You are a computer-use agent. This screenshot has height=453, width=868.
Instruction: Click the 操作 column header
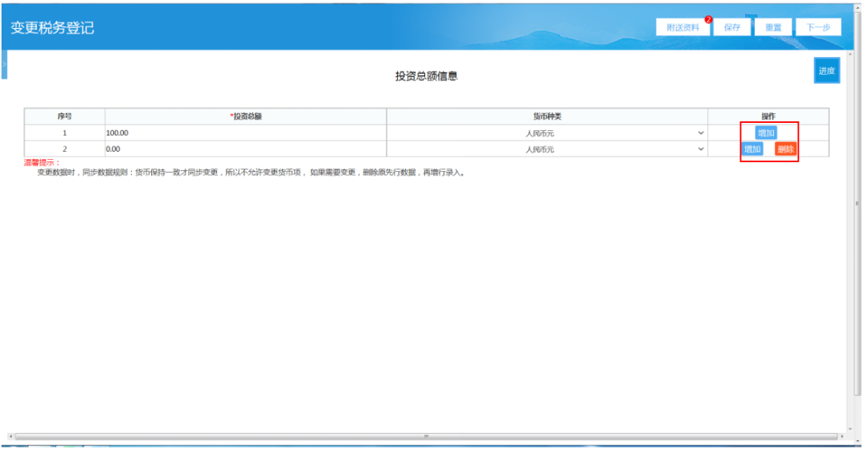(x=768, y=116)
